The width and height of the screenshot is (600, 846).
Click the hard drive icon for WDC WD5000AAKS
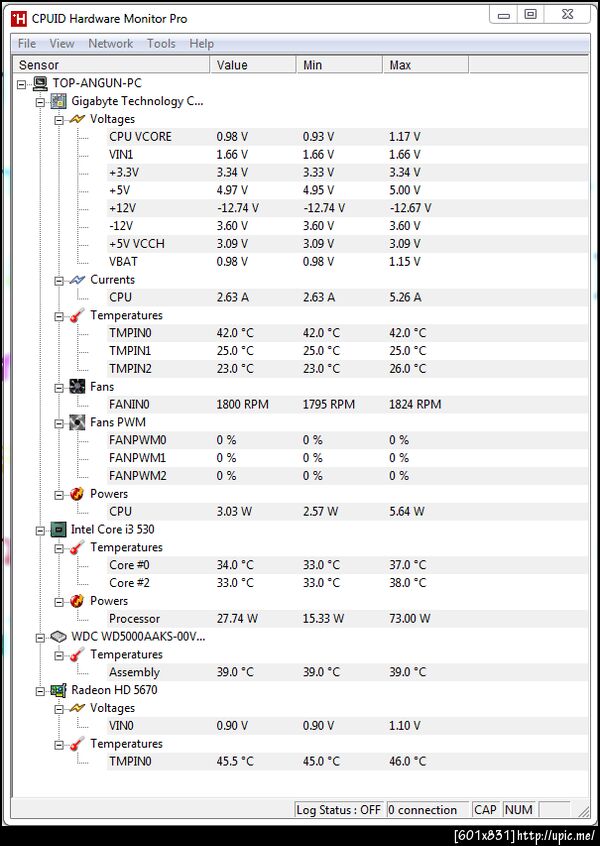[58, 637]
